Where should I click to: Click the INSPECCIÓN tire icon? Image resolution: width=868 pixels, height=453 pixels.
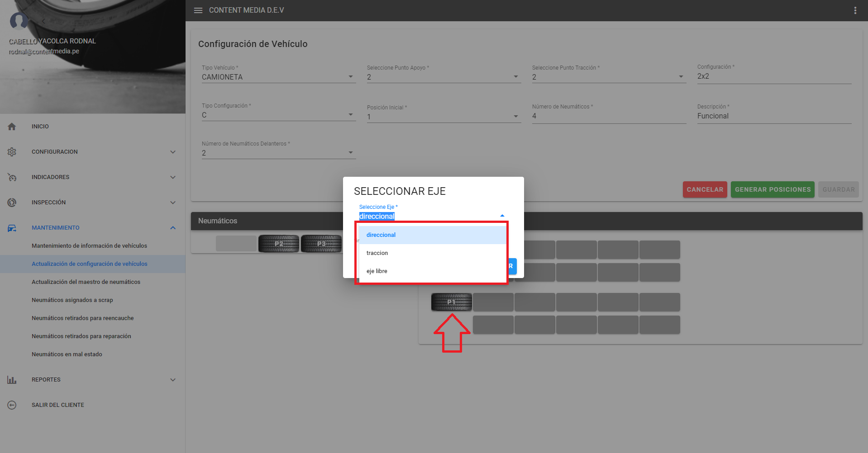coord(12,203)
